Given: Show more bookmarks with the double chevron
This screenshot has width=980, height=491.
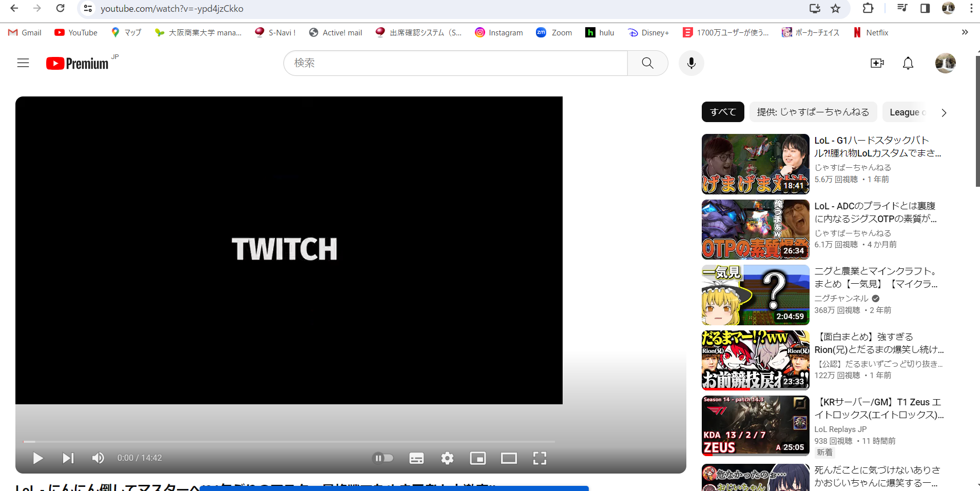Looking at the screenshot, I should pyautogui.click(x=965, y=32).
